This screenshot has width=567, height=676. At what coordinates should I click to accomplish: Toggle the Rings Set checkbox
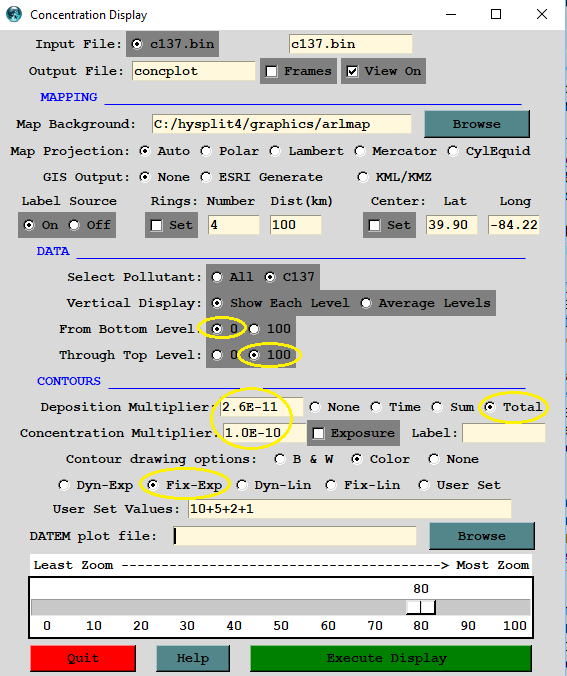(157, 225)
